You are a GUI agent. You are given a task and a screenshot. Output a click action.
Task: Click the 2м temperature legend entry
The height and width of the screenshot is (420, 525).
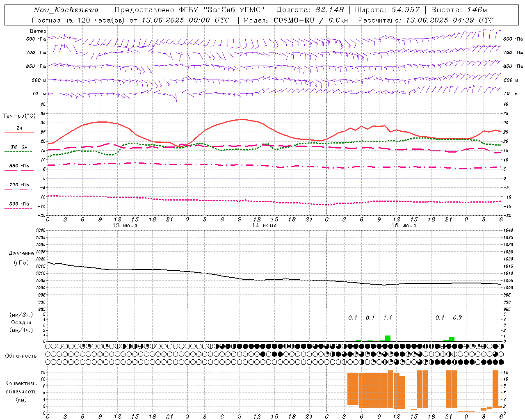coord(19,128)
